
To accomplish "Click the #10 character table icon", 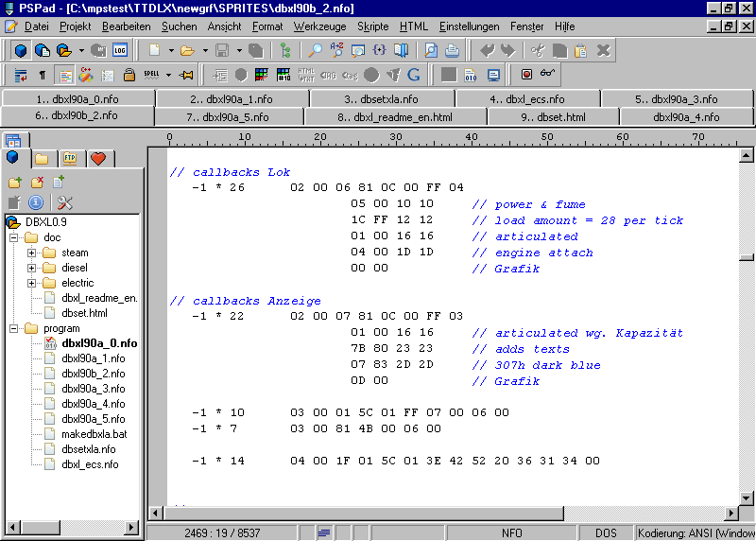I will click(x=283, y=75).
